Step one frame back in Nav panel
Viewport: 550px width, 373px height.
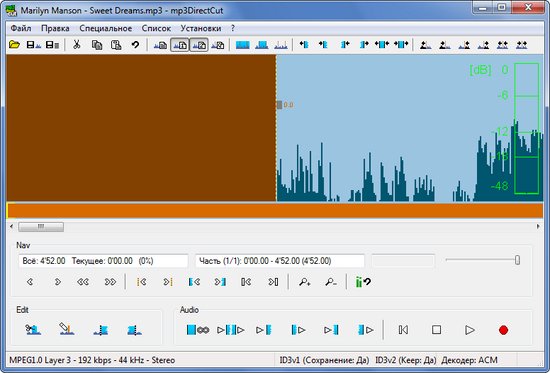pos(30,281)
